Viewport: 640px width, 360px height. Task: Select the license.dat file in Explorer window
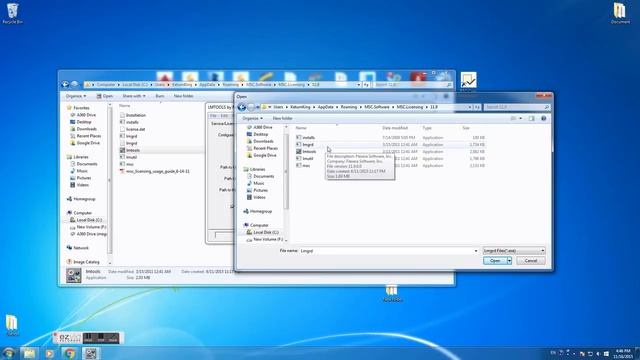point(132,129)
